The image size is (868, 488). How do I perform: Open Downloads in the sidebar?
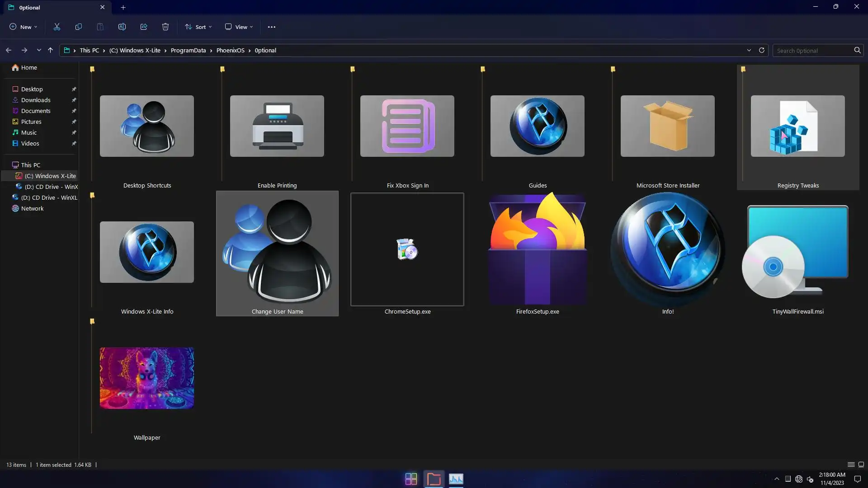point(36,100)
